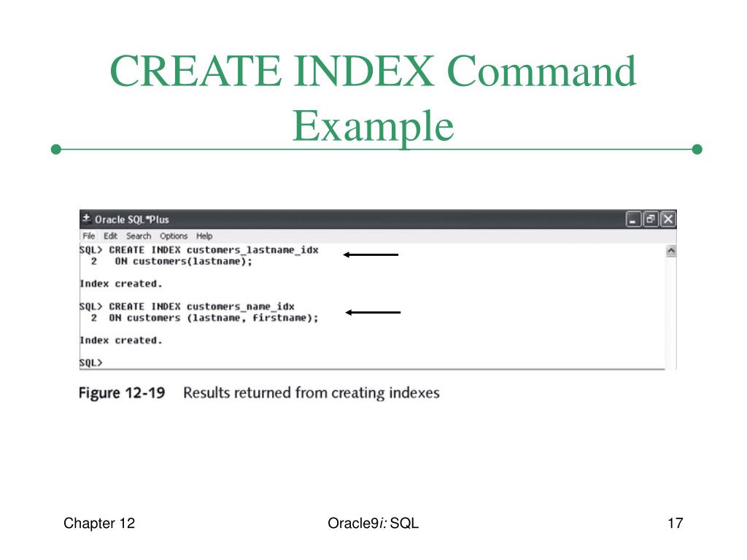Click the 'Oracle9i: SQL' footer text
The height and width of the screenshot is (560, 747).
pyautogui.click(x=373, y=524)
